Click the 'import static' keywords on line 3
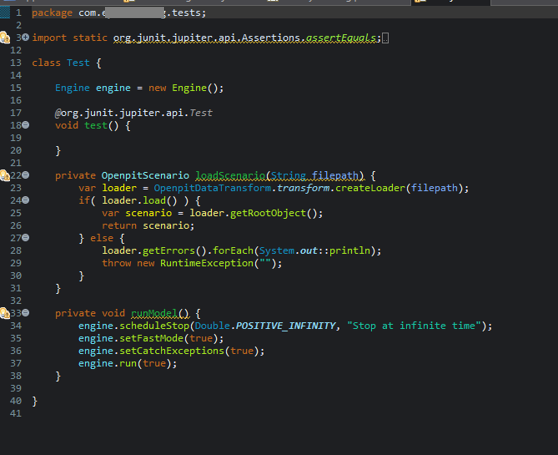The width and height of the screenshot is (558, 455). tap(69, 38)
